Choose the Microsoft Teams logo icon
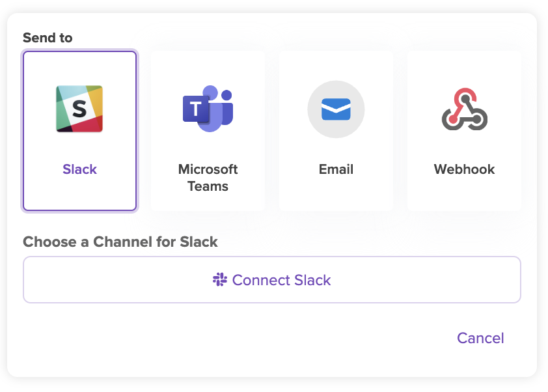 click(x=208, y=108)
